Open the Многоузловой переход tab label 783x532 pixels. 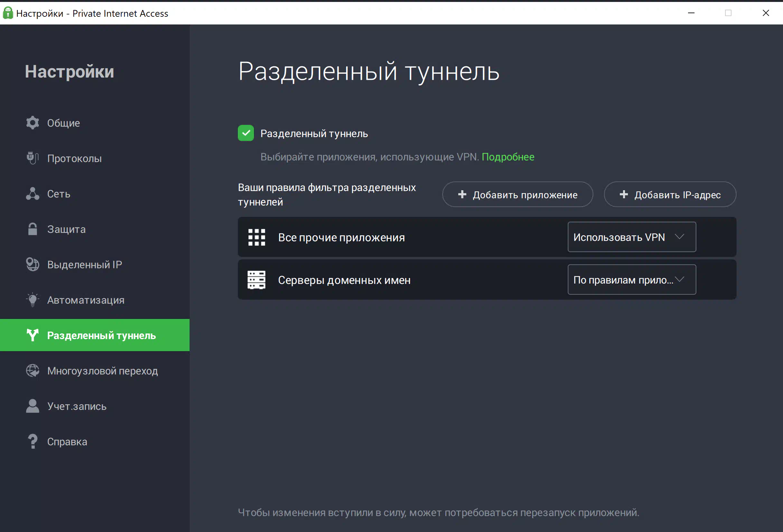(102, 371)
